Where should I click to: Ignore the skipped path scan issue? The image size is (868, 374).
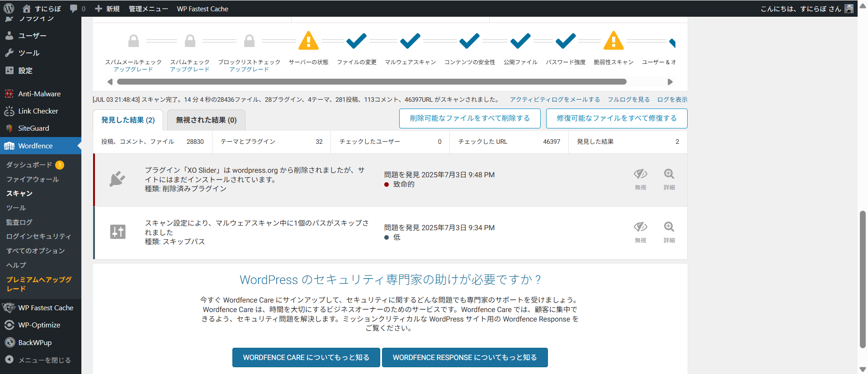coord(640,232)
